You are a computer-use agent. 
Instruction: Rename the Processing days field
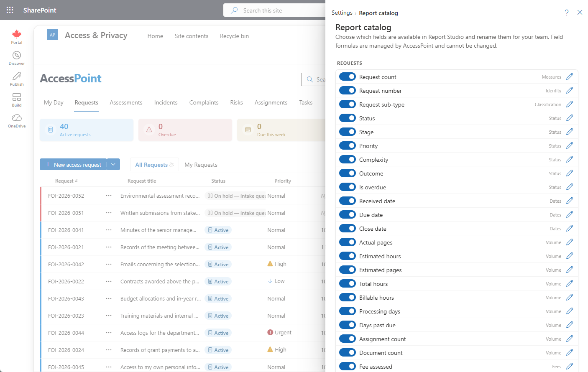point(570,311)
